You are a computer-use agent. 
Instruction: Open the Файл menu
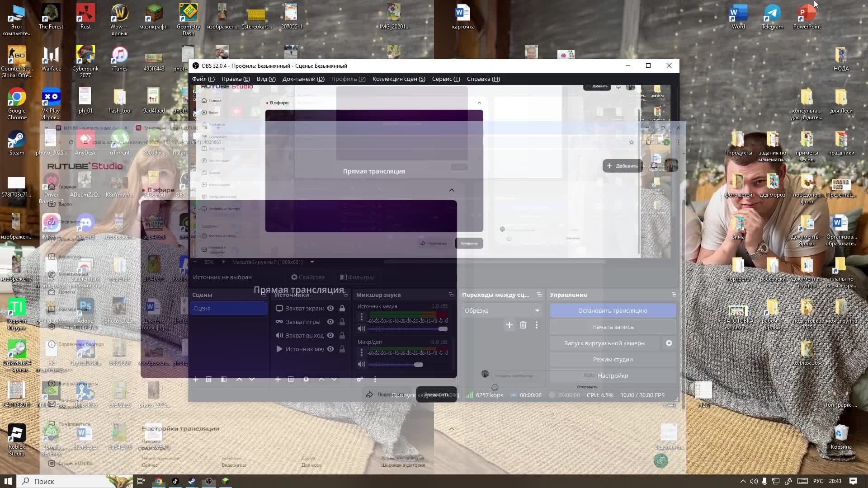click(203, 79)
